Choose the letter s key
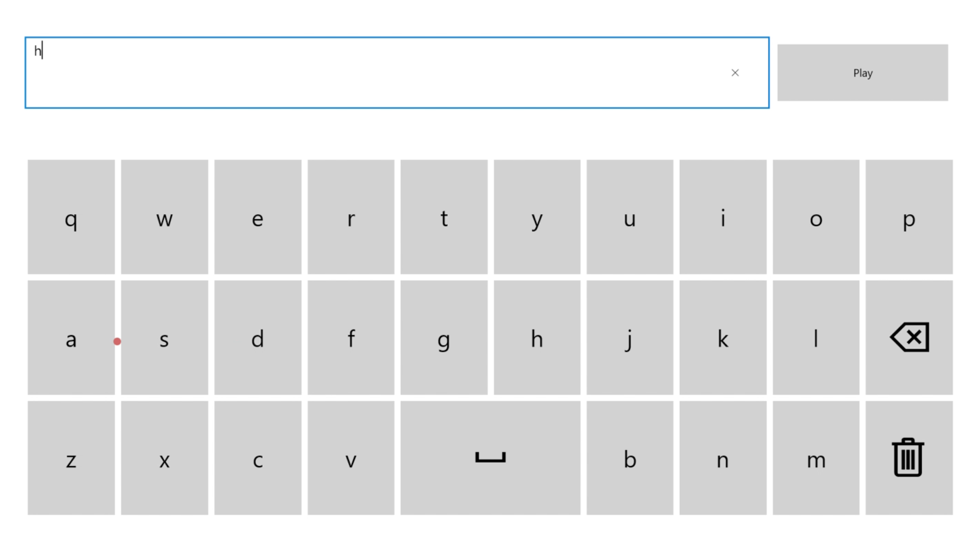The image size is (980, 543). (165, 337)
